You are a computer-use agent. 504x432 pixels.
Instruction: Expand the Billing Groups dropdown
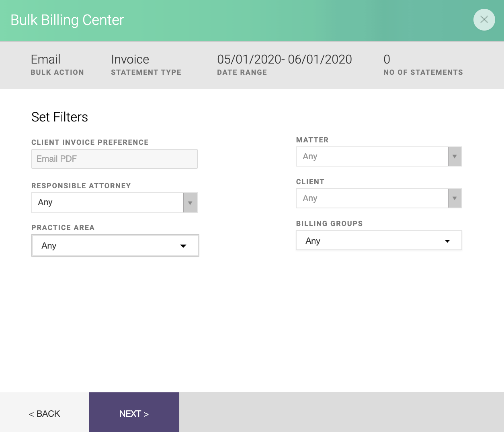(378, 240)
